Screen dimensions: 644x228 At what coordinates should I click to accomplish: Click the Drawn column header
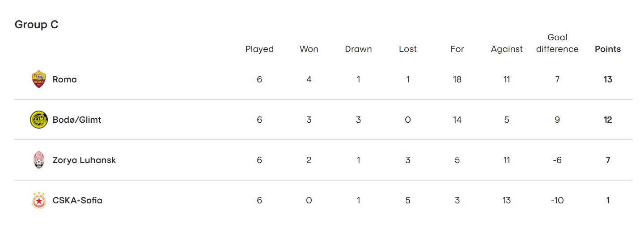[358, 49]
